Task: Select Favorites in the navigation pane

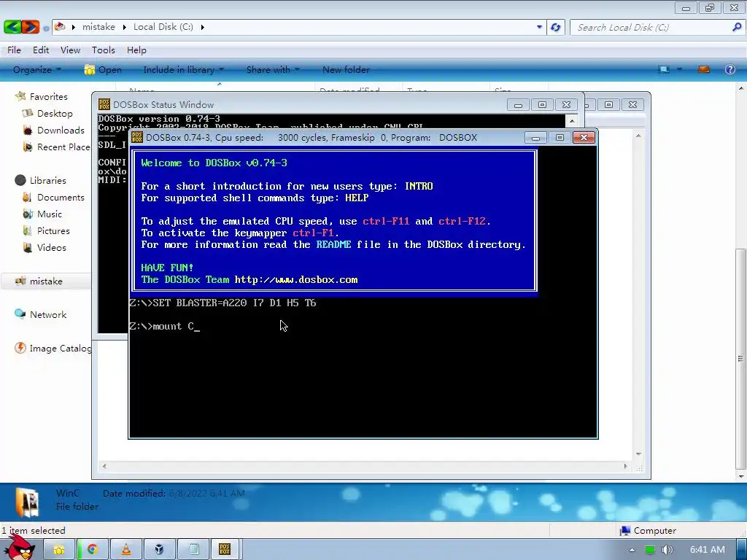Action: pos(42,97)
